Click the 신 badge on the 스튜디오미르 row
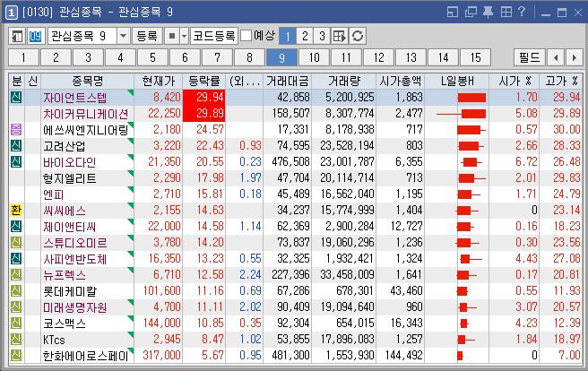 pyautogui.click(x=16, y=243)
